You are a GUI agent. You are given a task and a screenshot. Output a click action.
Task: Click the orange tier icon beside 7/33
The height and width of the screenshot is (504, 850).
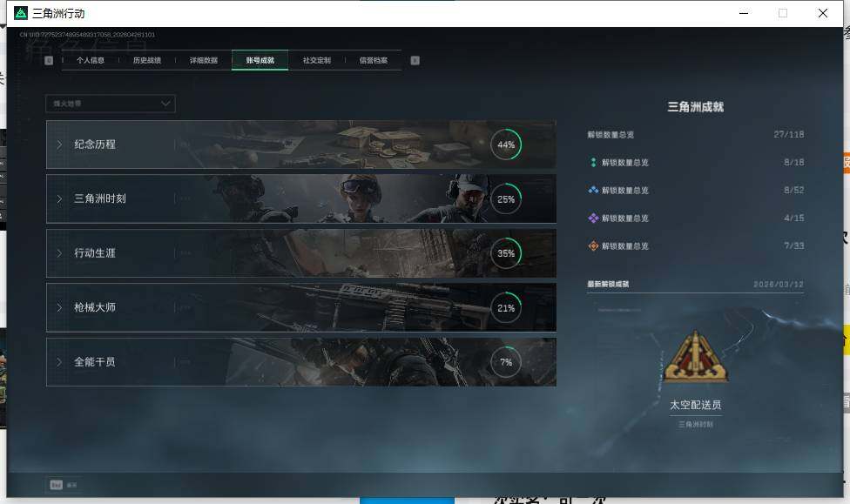593,246
